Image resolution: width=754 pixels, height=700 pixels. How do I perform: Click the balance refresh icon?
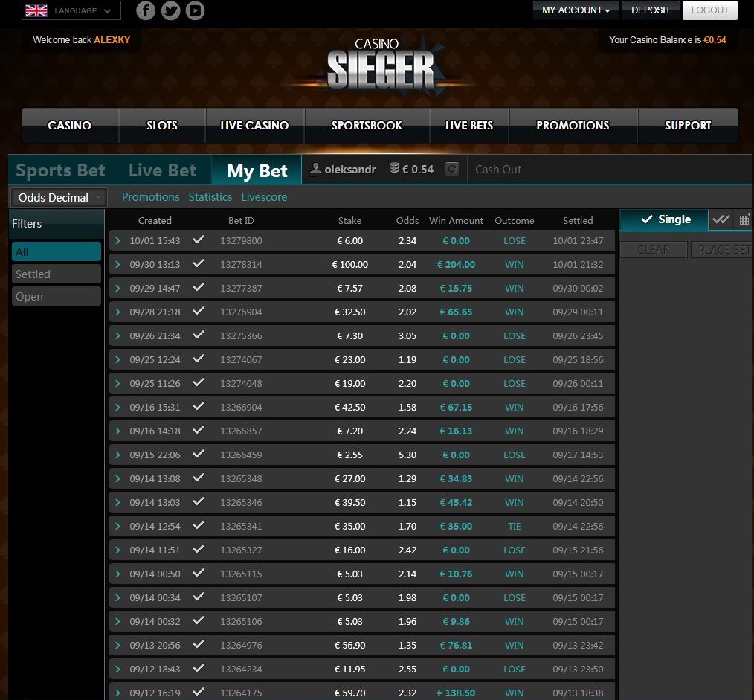pos(452,169)
